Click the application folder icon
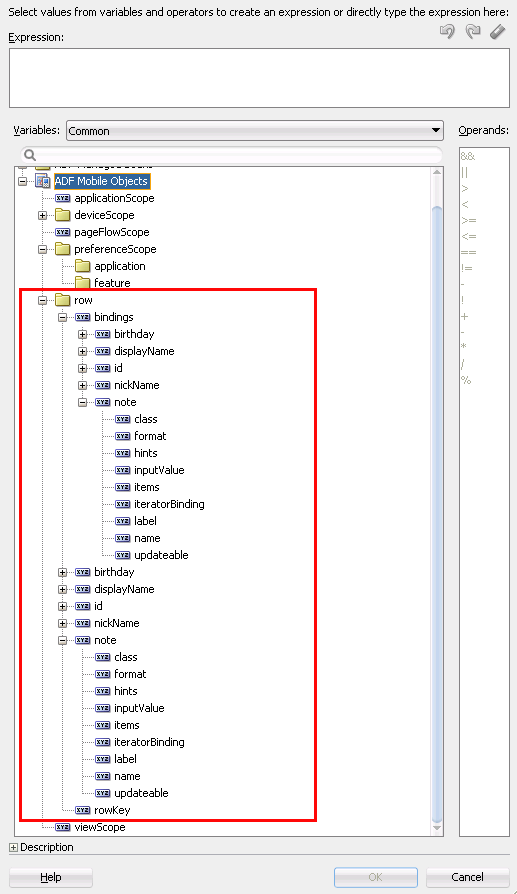Screen dimensions: 517x894 pyautogui.click(x=83, y=266)
